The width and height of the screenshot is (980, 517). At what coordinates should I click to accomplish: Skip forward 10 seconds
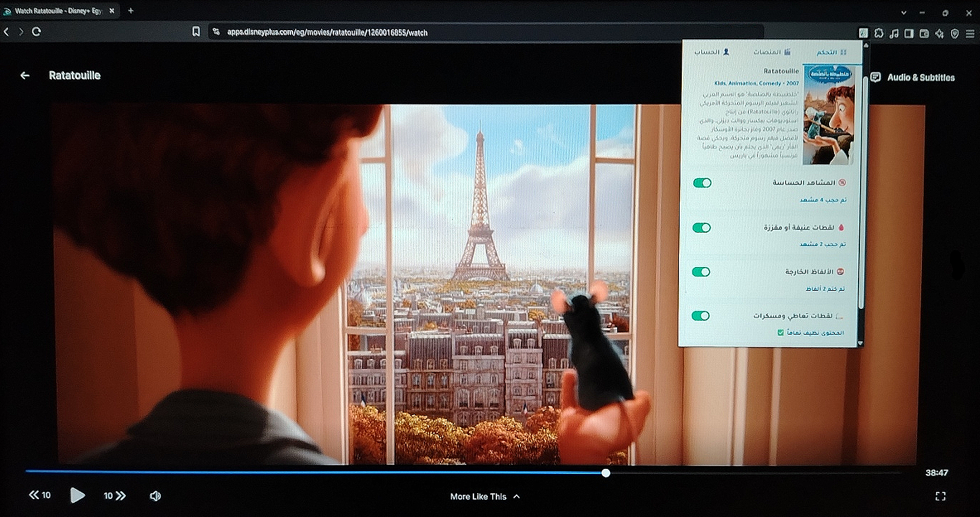click(x=115, y=495)
